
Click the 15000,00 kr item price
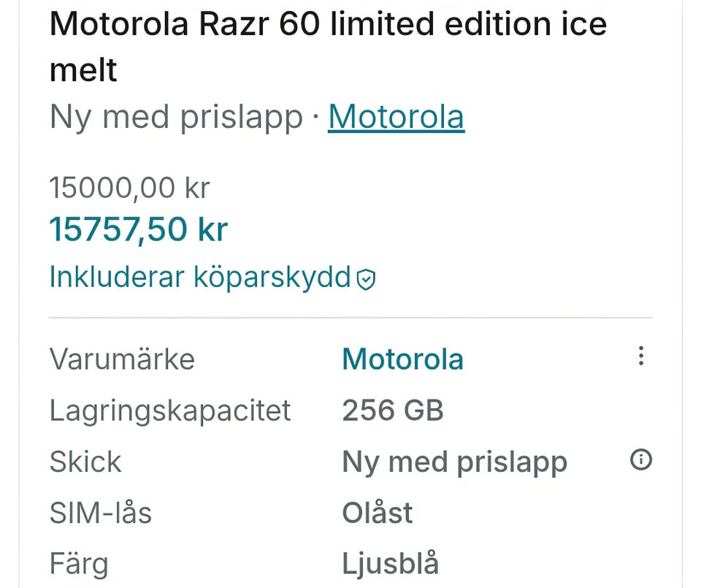(129, 188)
